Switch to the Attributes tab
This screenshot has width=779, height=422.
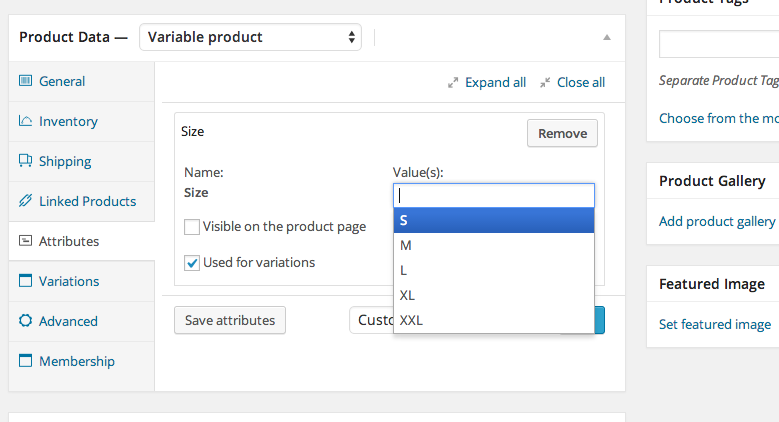click(81, 241)
